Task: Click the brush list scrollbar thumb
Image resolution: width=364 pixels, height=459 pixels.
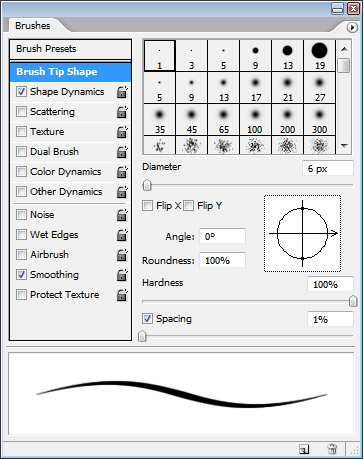Action: tap(344, 65)
